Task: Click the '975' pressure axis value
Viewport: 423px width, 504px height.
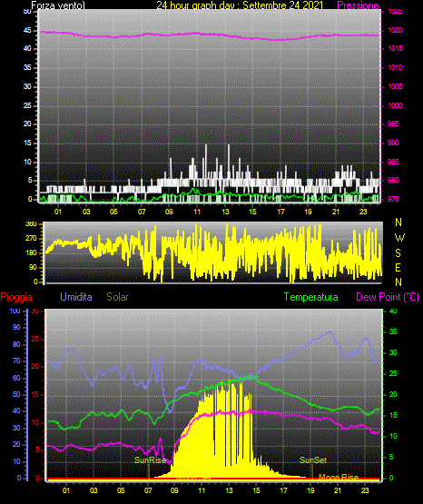Action: click(x=393, y=199)
